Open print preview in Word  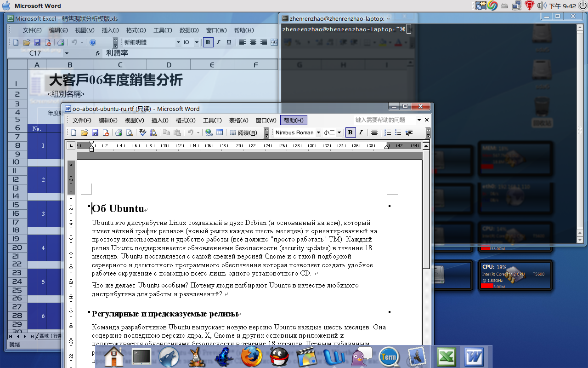[129, 132]
